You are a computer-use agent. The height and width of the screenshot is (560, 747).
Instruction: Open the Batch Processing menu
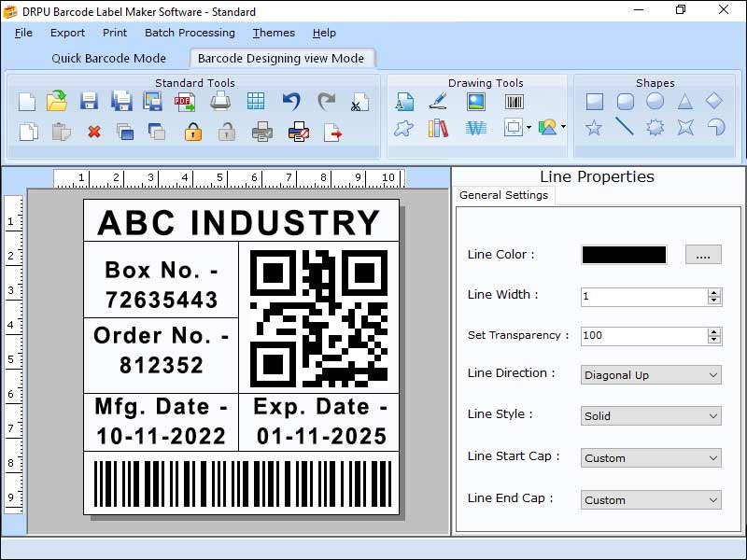(x=188, y=33)
